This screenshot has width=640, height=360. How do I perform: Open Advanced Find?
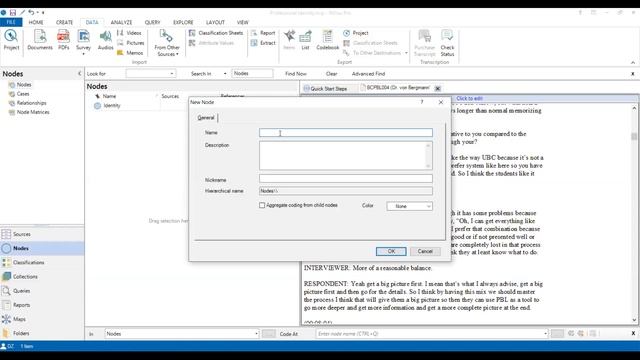click(x=368, y=74)
